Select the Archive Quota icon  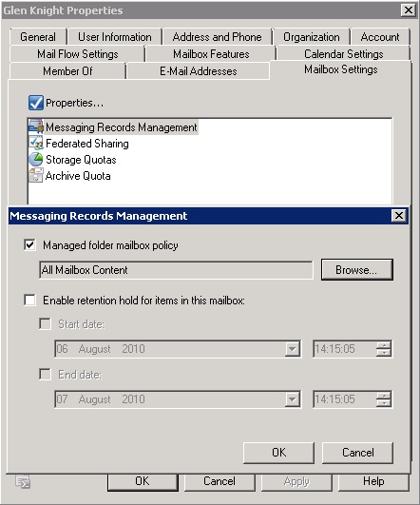point(36,176)
